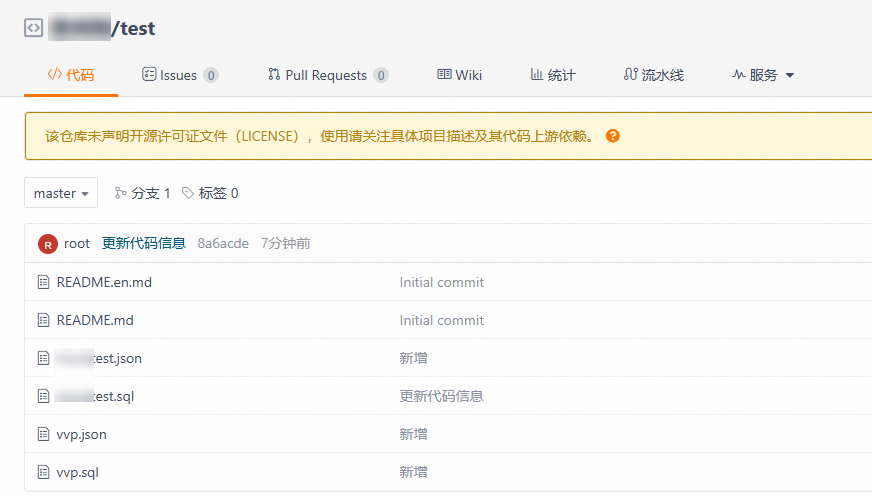The height and width of the screenshot is (496, 872).
Task: Click the orange question mark help icon
Action: (613, 136)
